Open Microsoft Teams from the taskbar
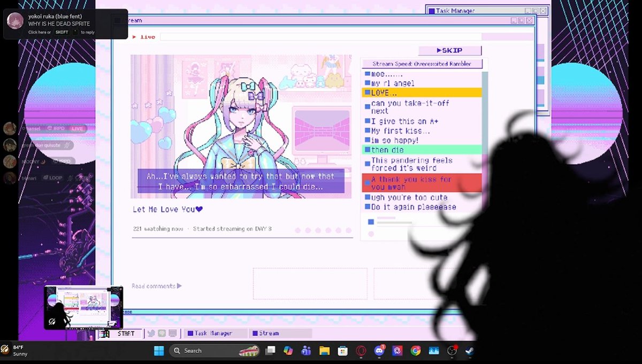The image size is (642, 364). pos(307,351)
